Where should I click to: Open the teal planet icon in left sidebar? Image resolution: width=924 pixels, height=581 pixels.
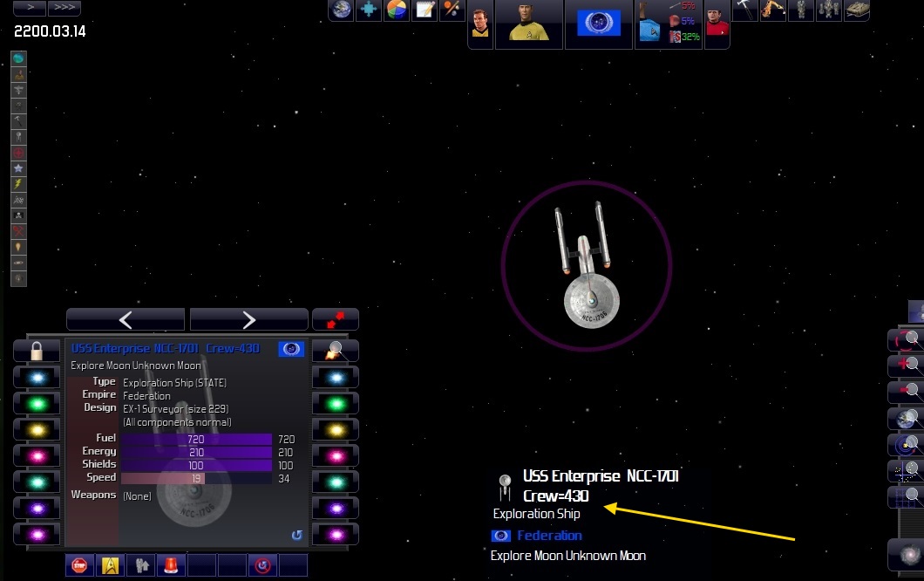click(18, 58)
